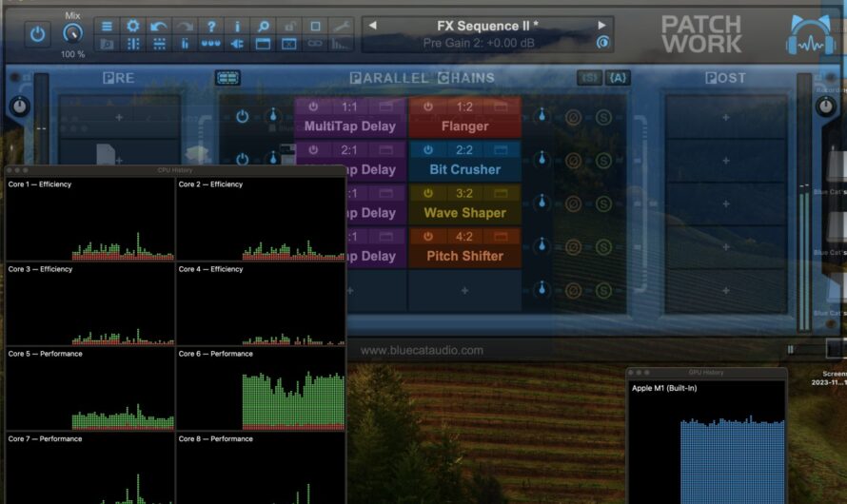The width and height of the screenshot is (847, 504).
Task: Toggle power of slot 4:2 Pitch Shifter
Action: pos(428,237)
